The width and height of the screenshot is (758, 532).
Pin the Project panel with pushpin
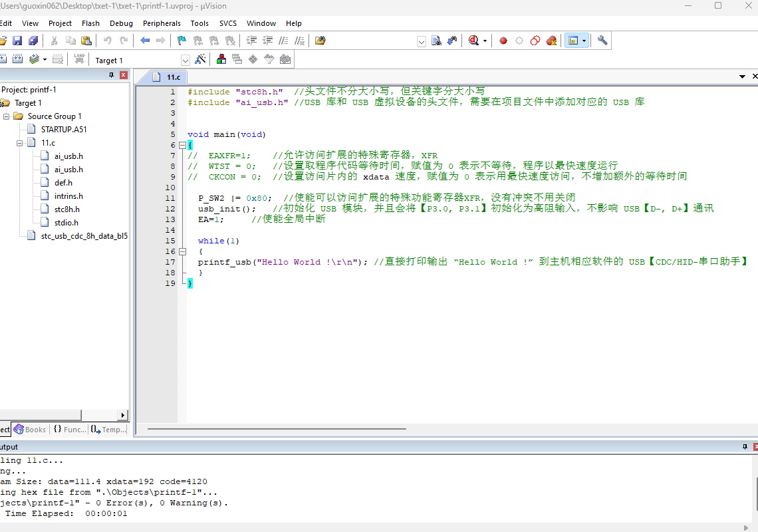[x=111, y=75]
